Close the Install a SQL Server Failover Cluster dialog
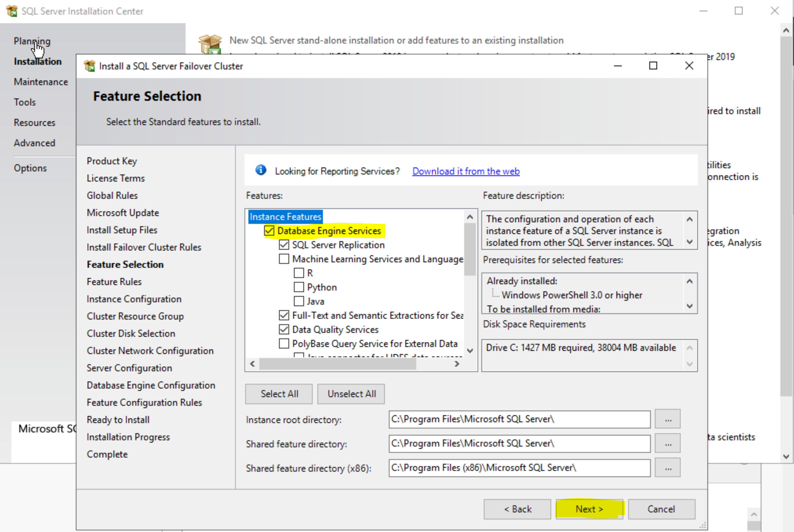The image size is (794, 532). 689,66
